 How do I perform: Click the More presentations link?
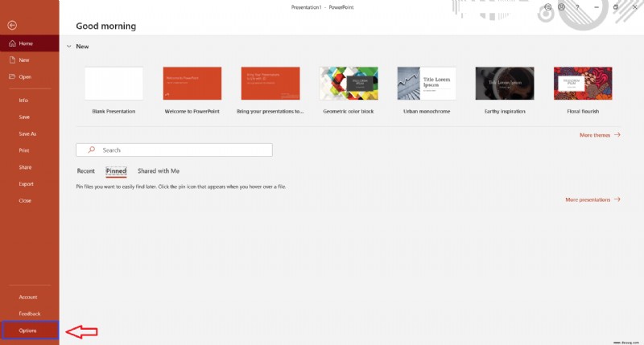[x=592, y=199]
